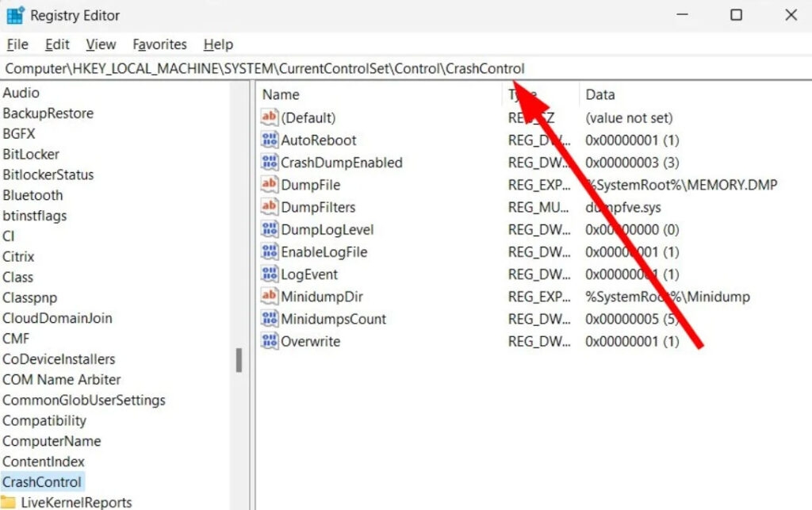Select the Class key

coord(17,277)
